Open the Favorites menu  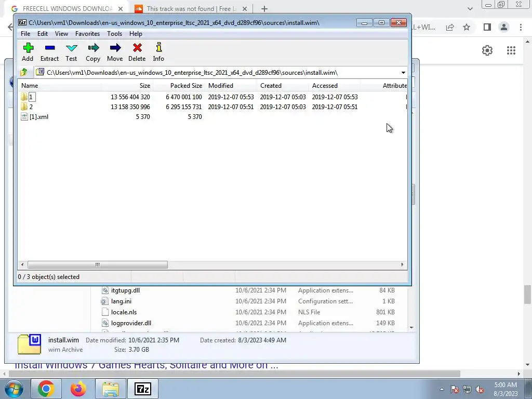[87, 34]
